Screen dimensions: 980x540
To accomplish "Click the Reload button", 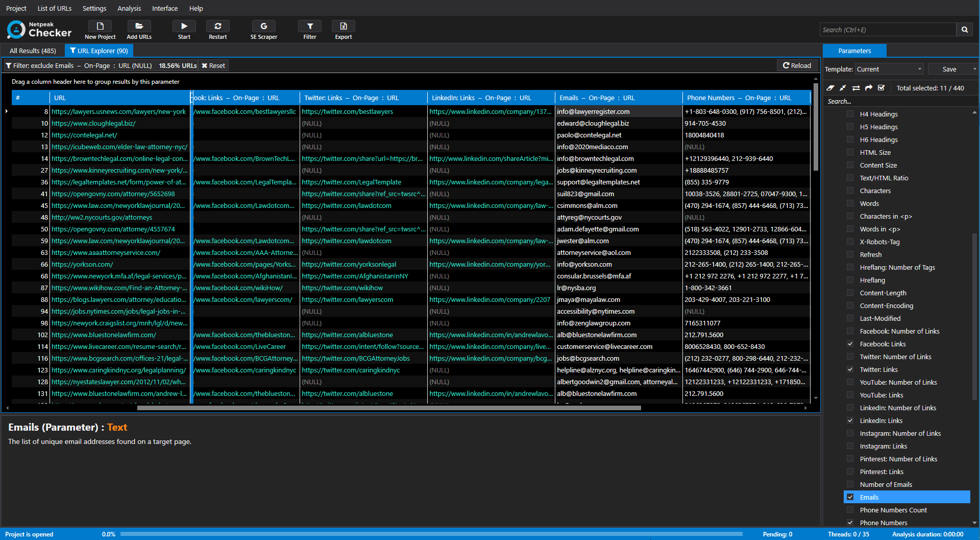I will 797,65.
